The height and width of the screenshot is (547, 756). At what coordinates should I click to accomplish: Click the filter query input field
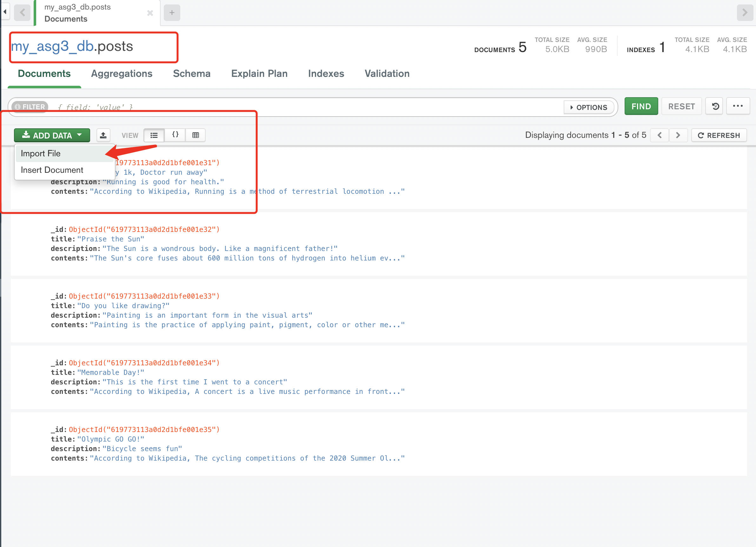click(x=307, y=107)
